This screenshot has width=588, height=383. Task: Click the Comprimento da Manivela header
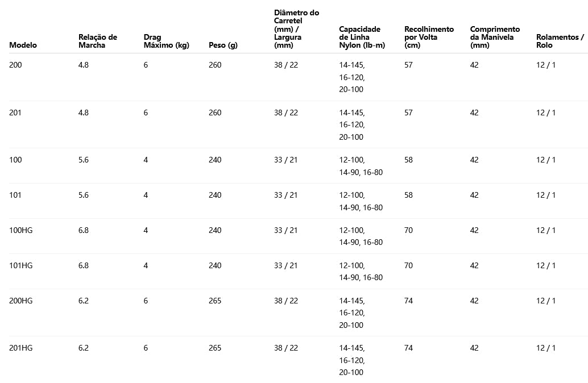coord(495,37)
